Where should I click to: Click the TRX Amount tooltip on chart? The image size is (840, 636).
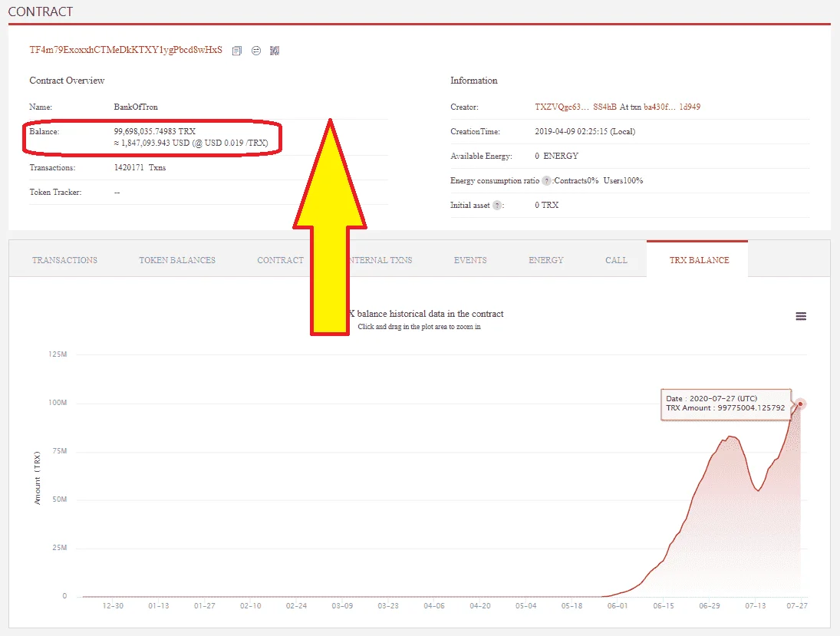726,404
